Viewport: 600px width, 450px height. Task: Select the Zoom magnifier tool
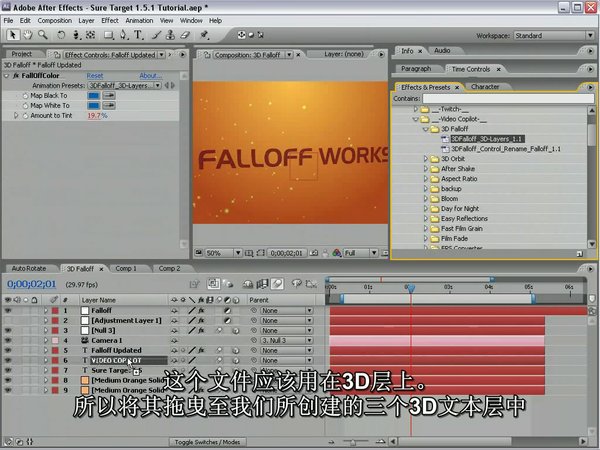click(44, 34)
